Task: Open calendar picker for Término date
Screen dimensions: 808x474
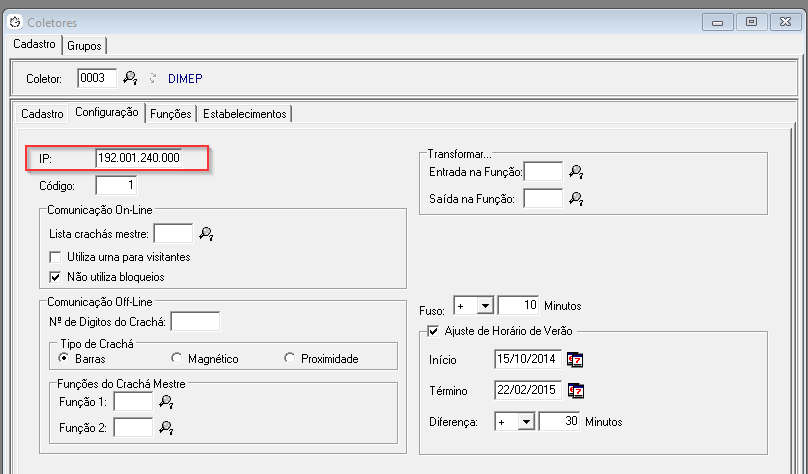Action: click(575, 390)
